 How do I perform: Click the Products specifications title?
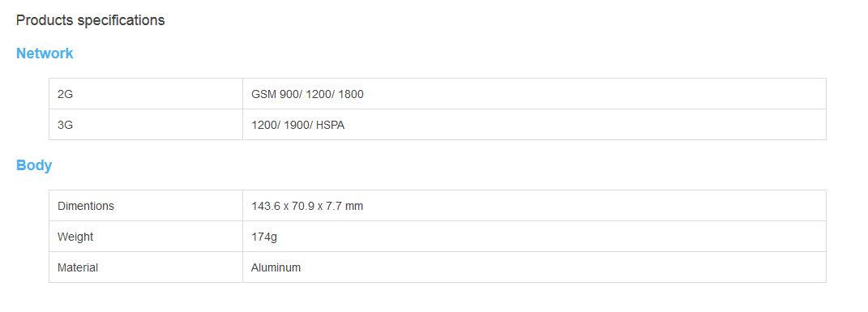pos(90,20)
